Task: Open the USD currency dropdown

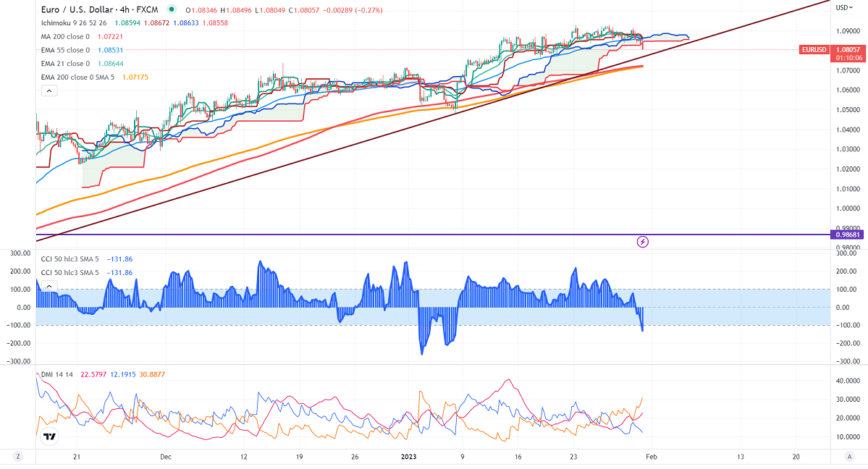Action: pos(845,7)
